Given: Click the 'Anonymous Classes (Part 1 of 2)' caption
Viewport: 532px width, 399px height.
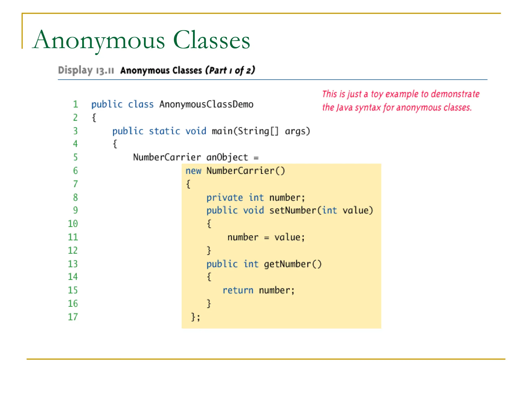Looking at the screenshot, I should tap(188, 70).
